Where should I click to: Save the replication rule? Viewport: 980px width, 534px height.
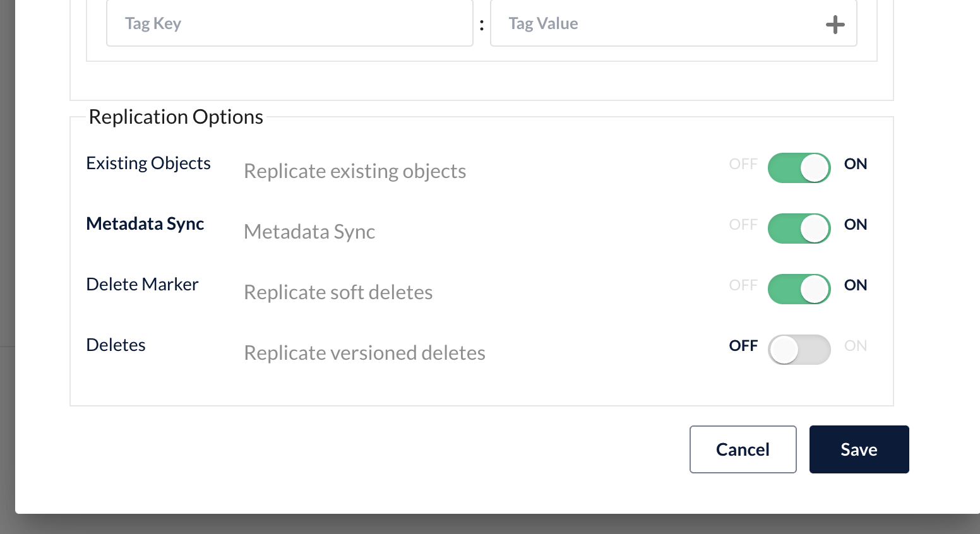[x=859, y=449]
